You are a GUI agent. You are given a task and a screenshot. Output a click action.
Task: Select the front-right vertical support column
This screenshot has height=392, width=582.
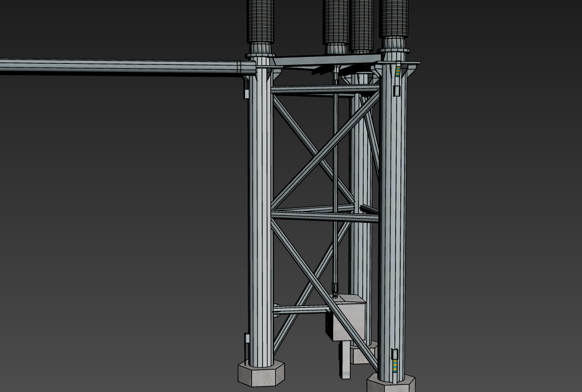pos(392,226)
